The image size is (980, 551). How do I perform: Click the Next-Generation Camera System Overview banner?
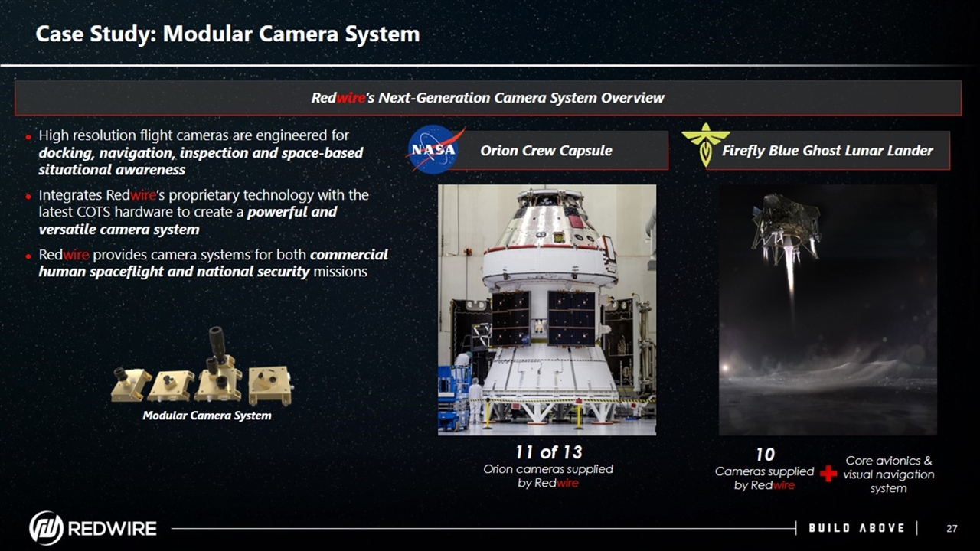pos(488,98)
